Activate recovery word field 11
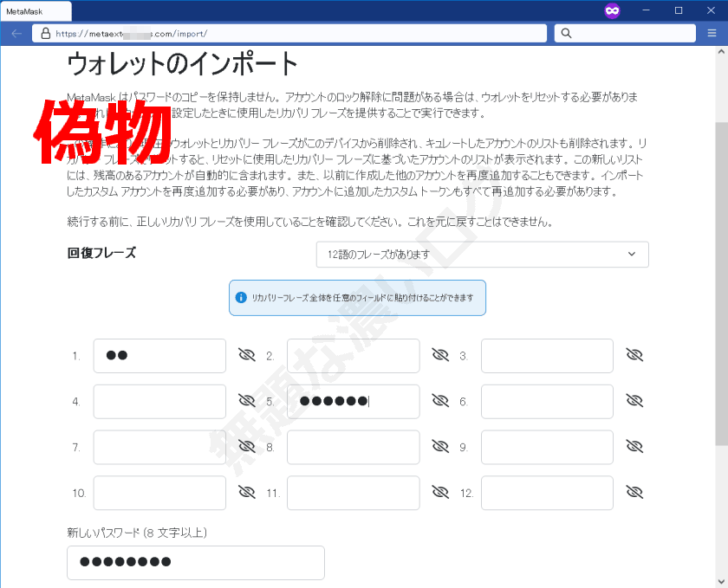The height and width of the screenshot is (588, 728). pos(354,493)
